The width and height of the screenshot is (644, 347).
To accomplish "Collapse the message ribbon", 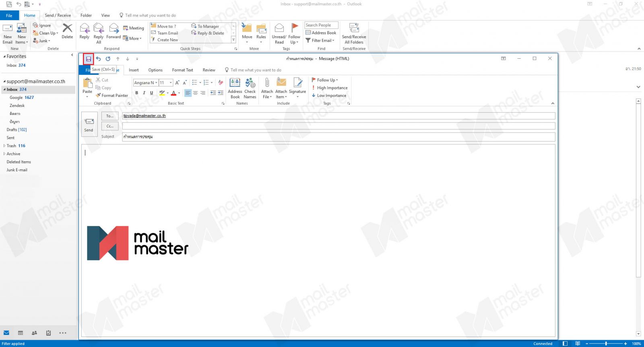I will point(553,103).
